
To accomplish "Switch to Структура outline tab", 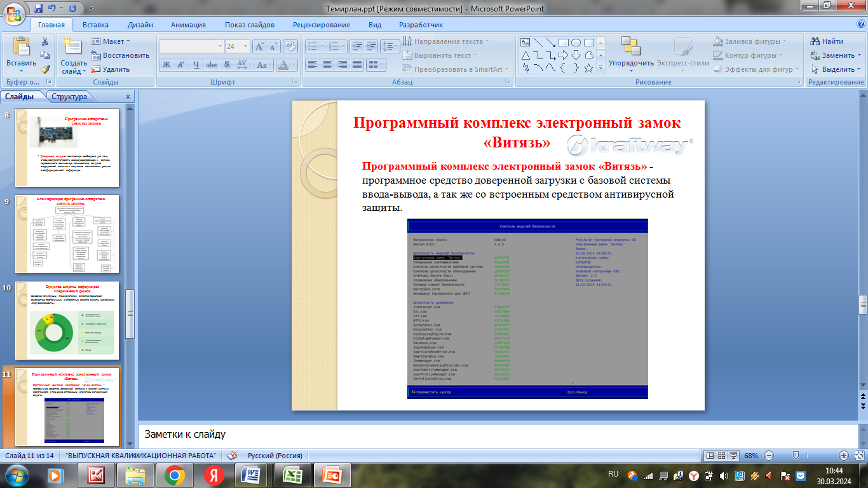I will coord(69,97).
